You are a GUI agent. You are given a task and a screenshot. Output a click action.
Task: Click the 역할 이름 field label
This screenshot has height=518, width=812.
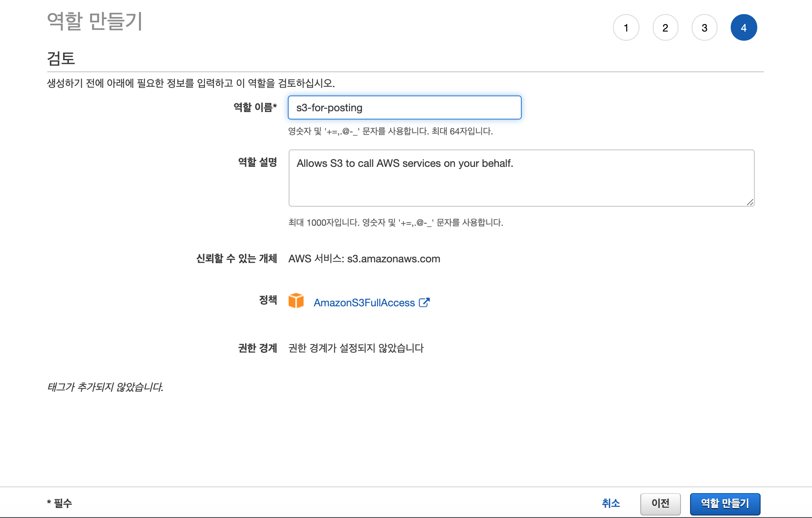255,108
